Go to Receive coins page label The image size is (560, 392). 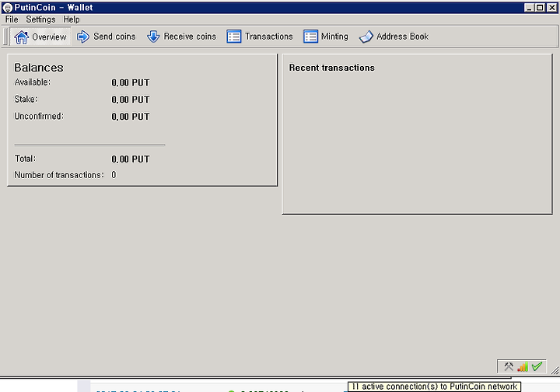190,37
